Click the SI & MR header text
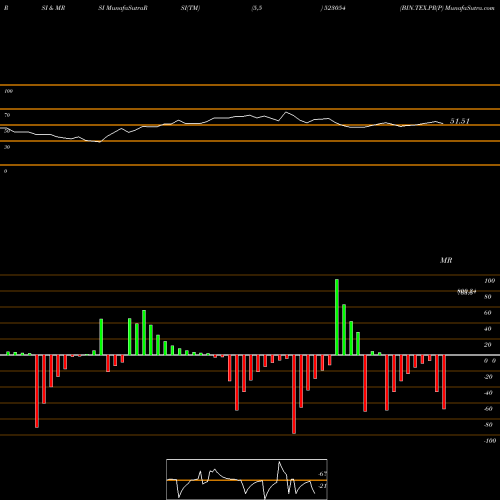Viewport: 500px width, 500px height. (x=53, y=8)
